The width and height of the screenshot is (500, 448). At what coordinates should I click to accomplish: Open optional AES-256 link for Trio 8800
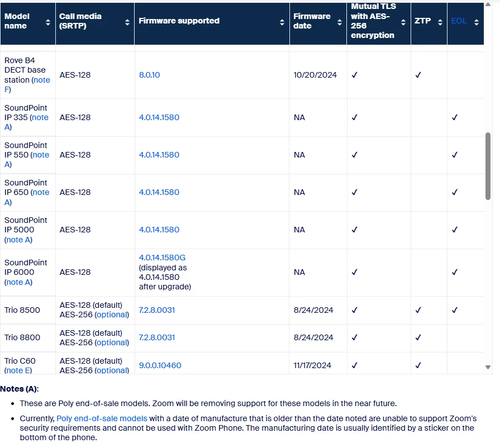[112, 342]
